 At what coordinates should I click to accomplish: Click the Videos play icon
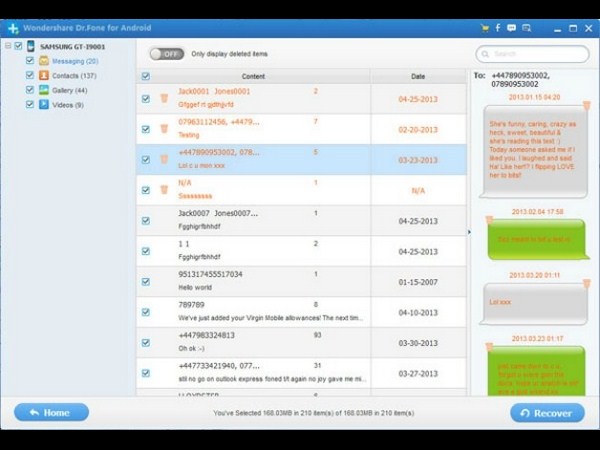(x=44, y=104)
